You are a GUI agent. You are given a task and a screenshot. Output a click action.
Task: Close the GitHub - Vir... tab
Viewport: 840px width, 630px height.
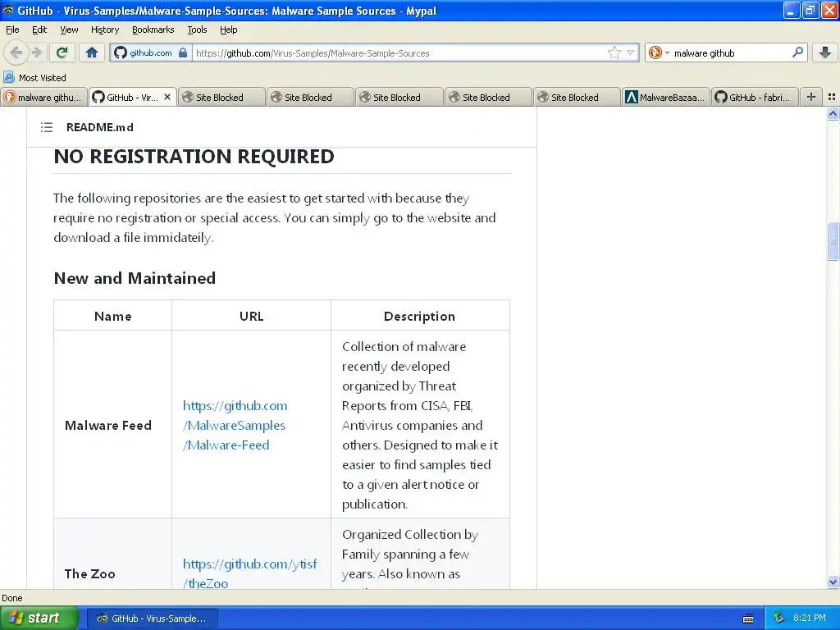[167, 97]
